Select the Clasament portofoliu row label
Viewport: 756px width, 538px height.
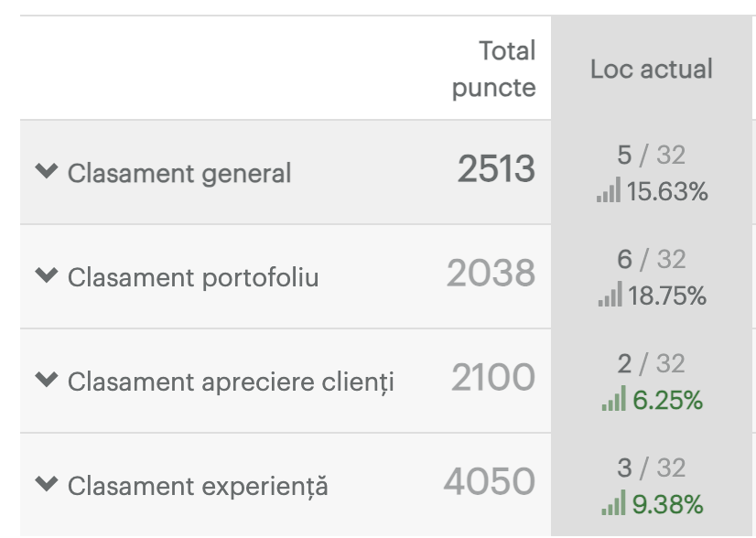click(x=193, y=277)
